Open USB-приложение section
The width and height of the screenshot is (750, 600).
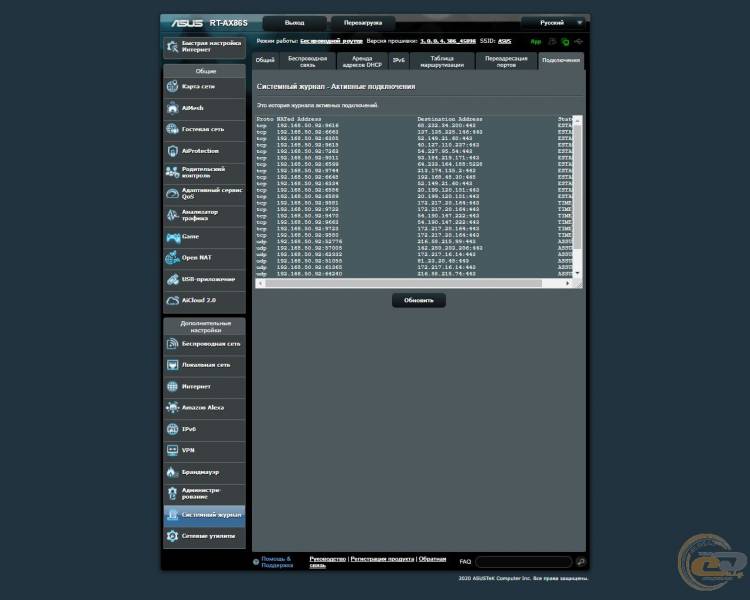click(x=204, y=279)
